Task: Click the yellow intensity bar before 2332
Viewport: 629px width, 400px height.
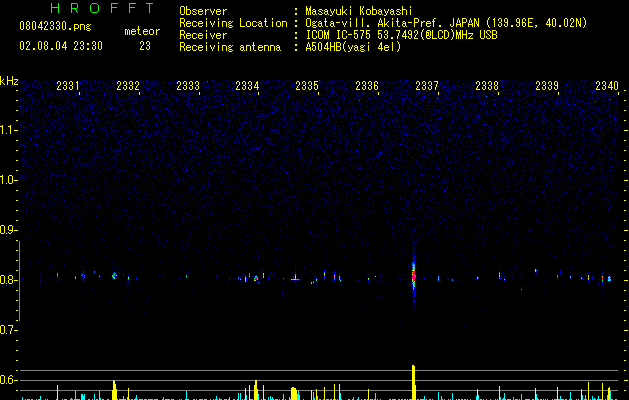Action: 114,390
